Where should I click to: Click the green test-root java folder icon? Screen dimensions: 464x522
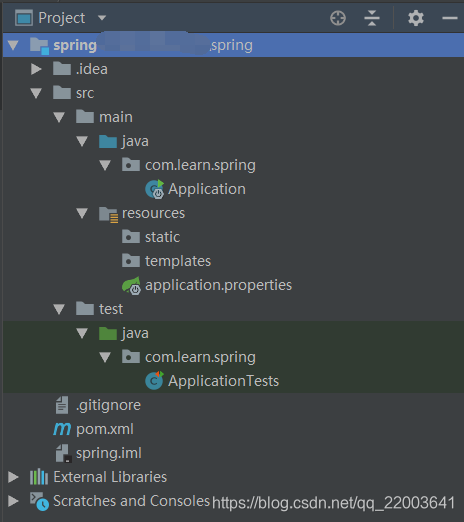[108, 333]
